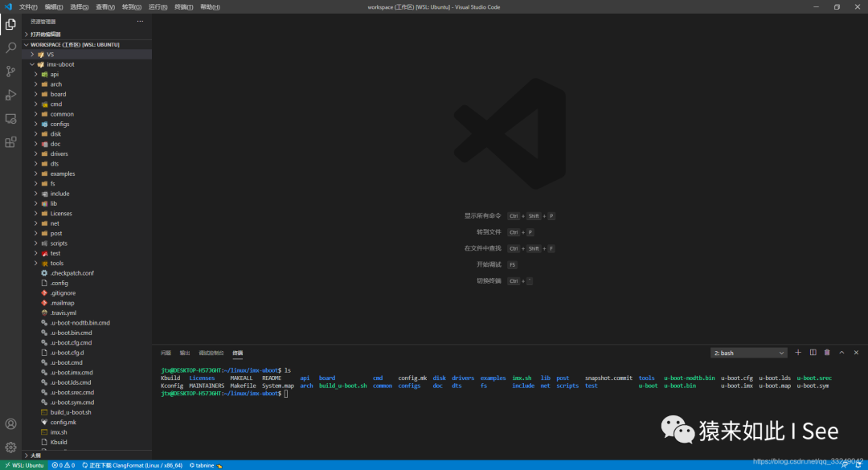
Task: Expand the drivers folder
Action: 87,154
